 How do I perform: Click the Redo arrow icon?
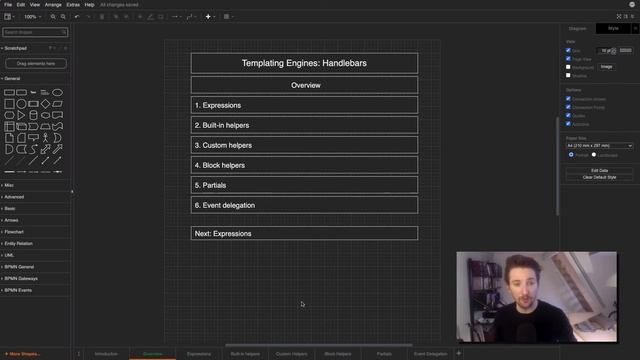click(88, 17)
